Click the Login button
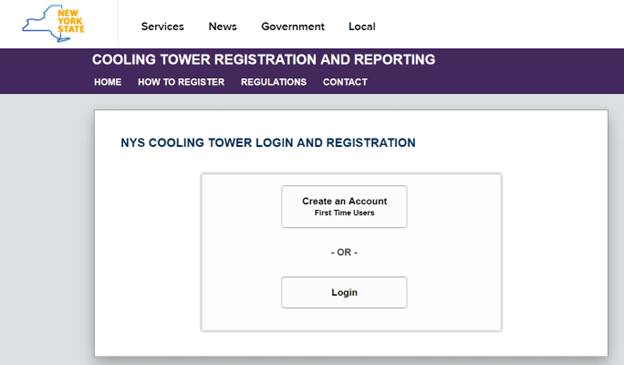 [344, 293]
